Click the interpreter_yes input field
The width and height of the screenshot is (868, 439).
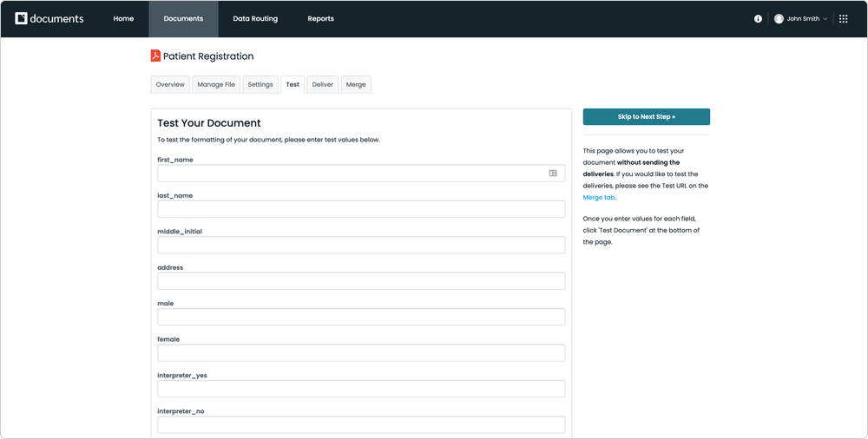tap(361, 389)
